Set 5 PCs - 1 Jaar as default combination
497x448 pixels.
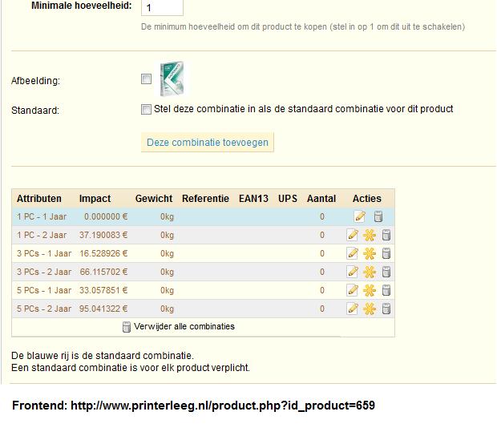(370, 290)
